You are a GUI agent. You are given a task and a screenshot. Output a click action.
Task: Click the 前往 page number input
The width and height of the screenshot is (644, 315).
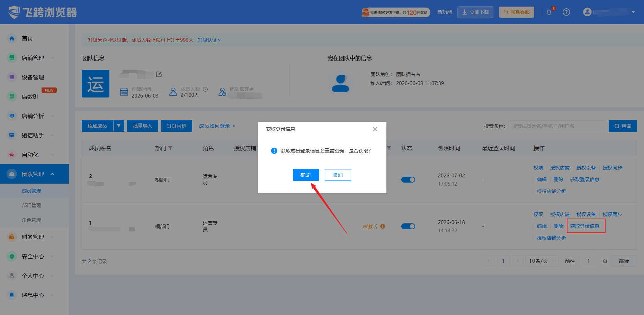click(x=588, y=261)
